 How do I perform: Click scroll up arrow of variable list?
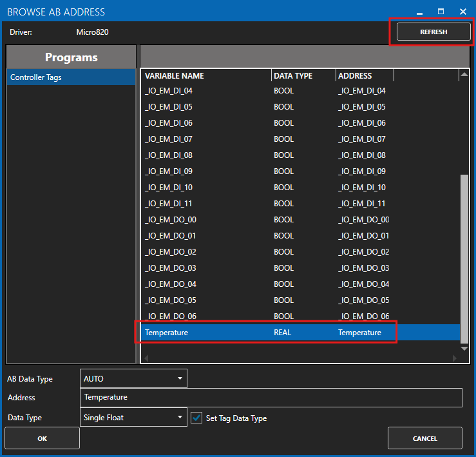pos(464,74)
